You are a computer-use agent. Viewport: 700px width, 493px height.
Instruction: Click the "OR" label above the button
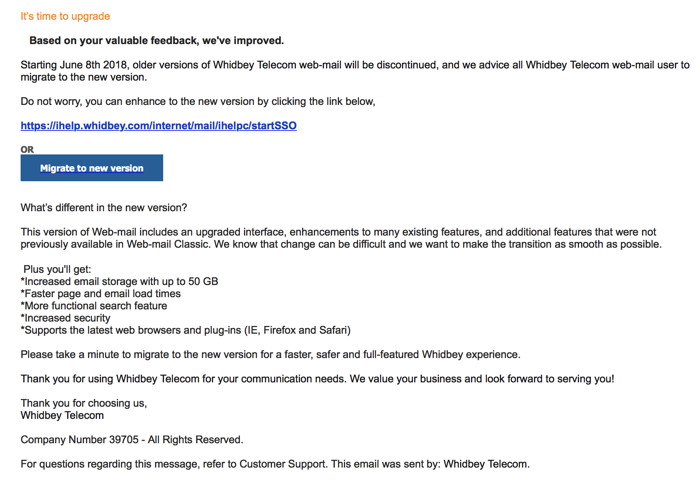tap(27, 150)
